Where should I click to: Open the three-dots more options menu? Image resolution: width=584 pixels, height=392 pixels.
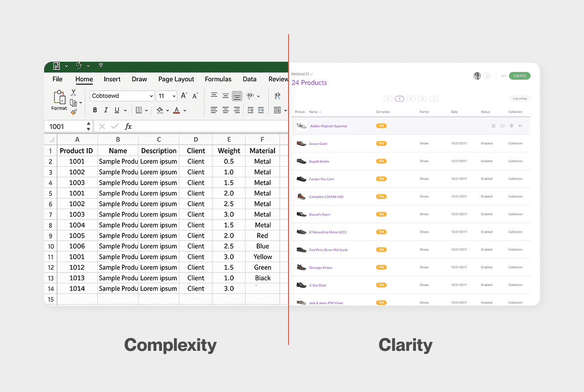[x=504, y=76]
